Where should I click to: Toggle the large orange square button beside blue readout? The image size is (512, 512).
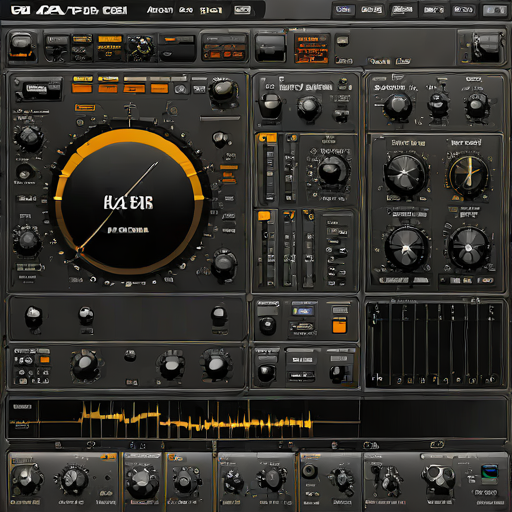pyautogui.click(x=339, y=325)
